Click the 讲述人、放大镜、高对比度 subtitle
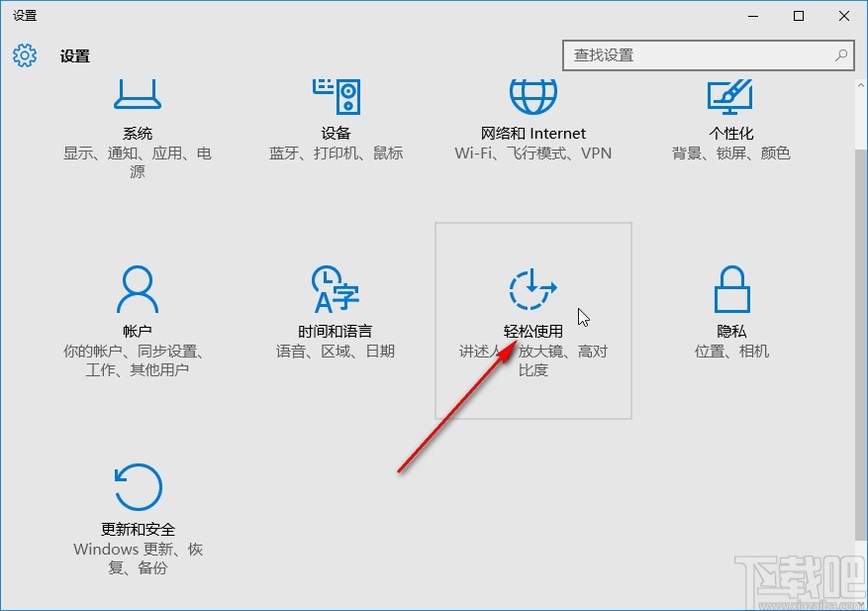The height and width of the screenshot is (611, 868). tap(532, 360)
